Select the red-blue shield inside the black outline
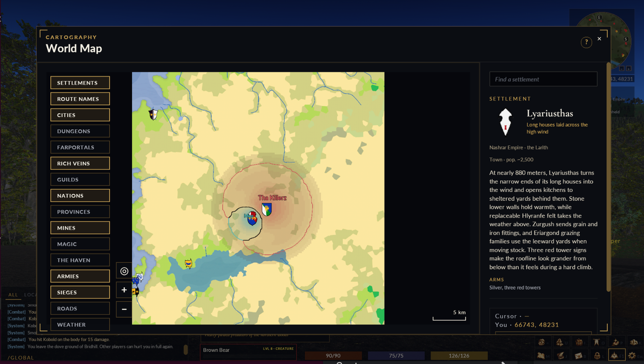 tap(252, 217)
